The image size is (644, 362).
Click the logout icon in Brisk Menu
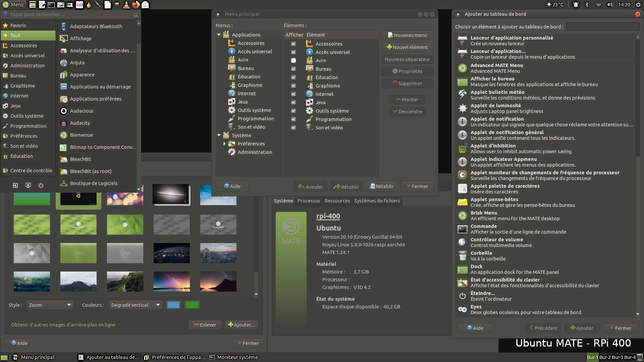[x=15, y=185]
